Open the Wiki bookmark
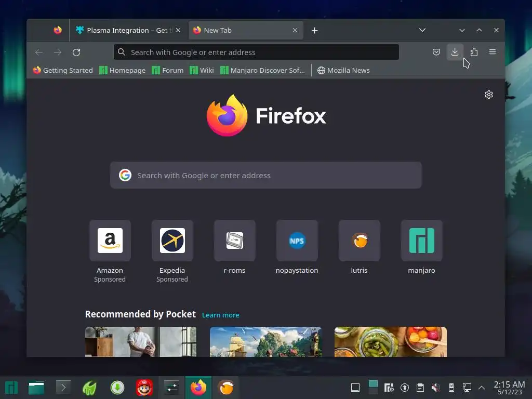The width and height of the screenshot is (532, 399). (x=202, y=70)
